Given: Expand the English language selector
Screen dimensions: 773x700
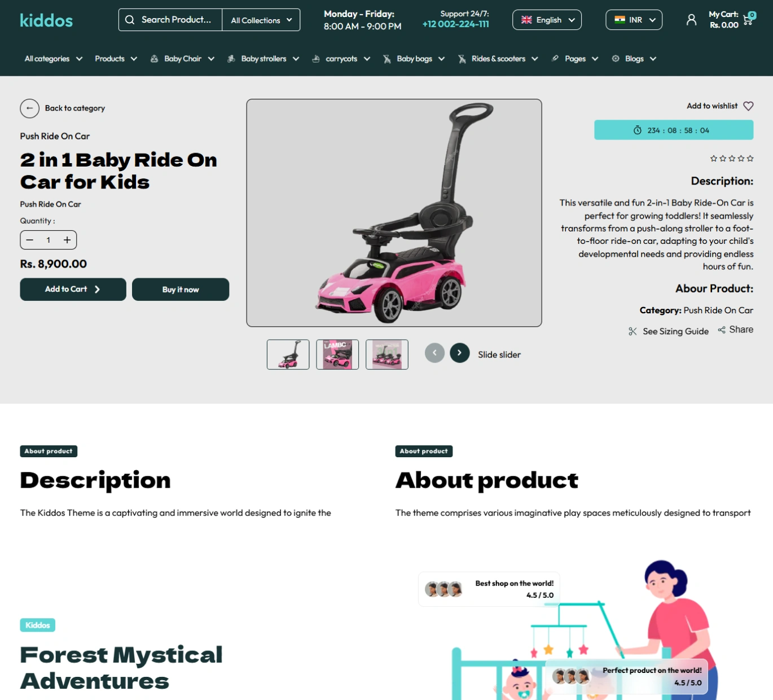Looking at the screenshot, I should 547,20.
